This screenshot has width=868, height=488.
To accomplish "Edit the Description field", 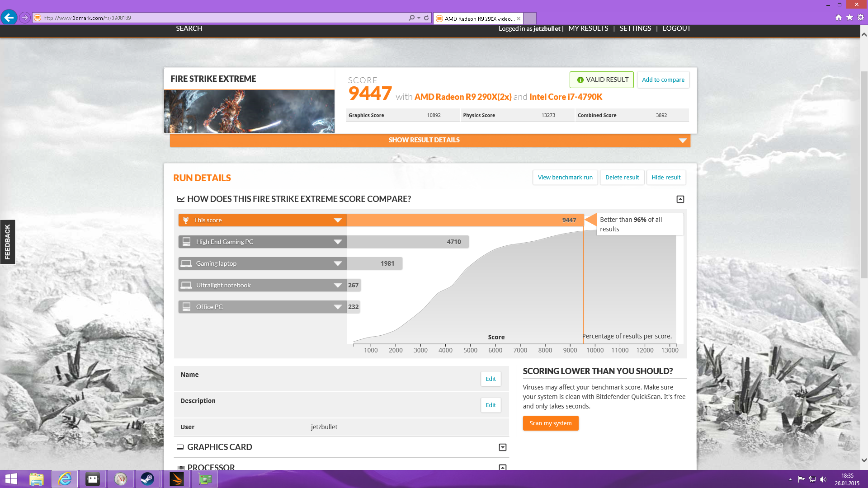I will click(x=491, y=405).
